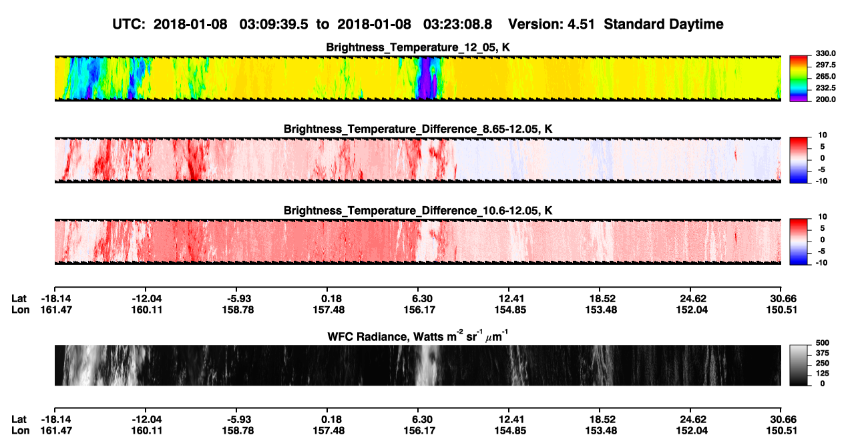
Task: Click the 10.6-12.05 temperature difference image panel
Action: click(417, 242)
